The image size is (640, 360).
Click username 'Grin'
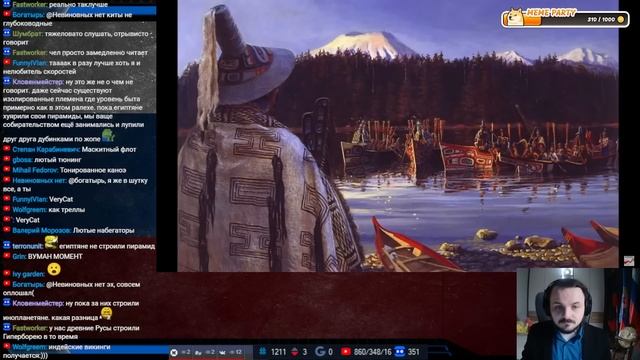click(19, 256)
